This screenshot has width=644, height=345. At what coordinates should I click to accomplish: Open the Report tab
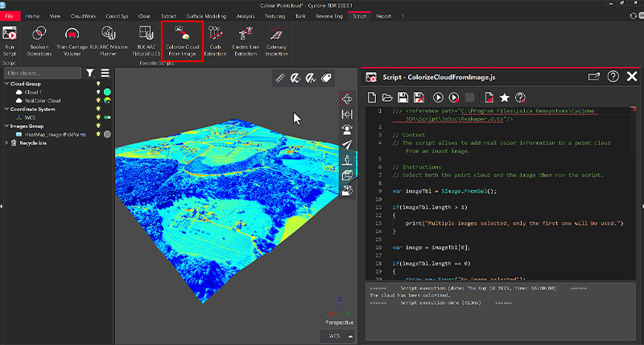(384, 16)
